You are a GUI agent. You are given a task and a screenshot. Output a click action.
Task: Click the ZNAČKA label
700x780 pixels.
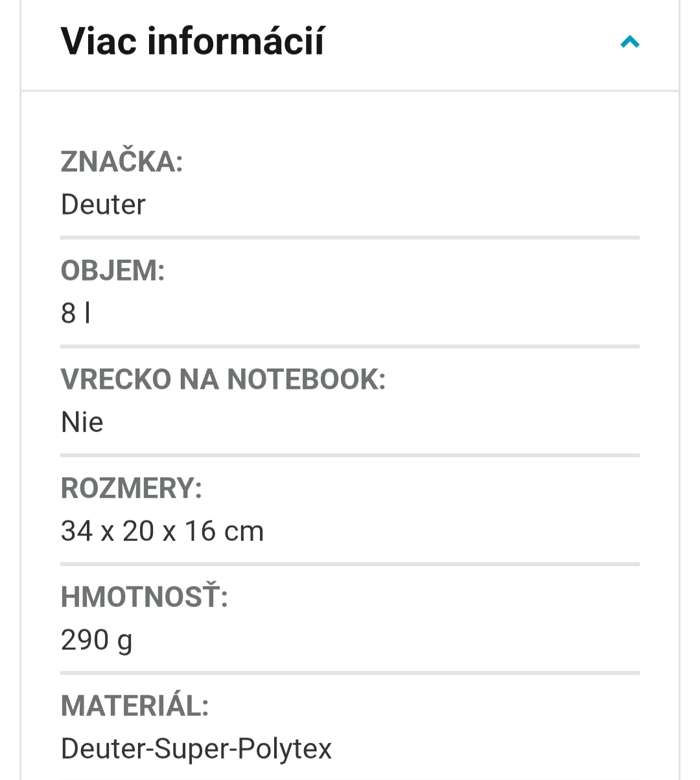pyautogui.click(x=122, y=162)
